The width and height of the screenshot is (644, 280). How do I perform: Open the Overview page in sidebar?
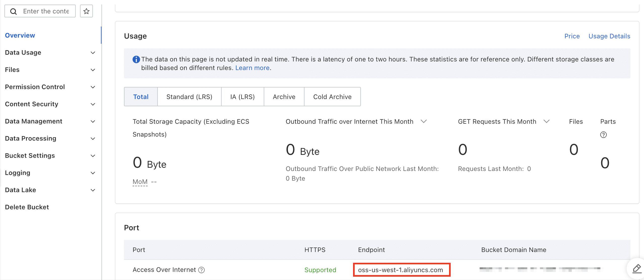(20, 35)
